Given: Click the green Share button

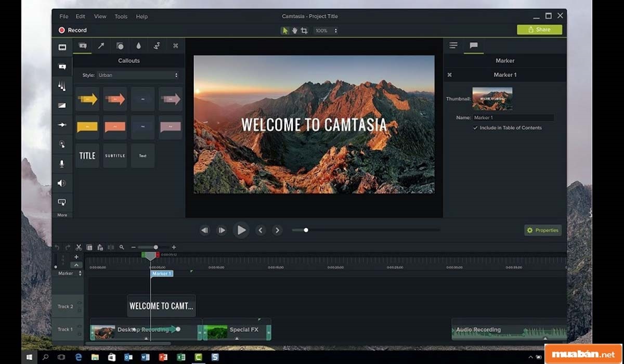Looking at the screenshot, I should coord(539,30).
